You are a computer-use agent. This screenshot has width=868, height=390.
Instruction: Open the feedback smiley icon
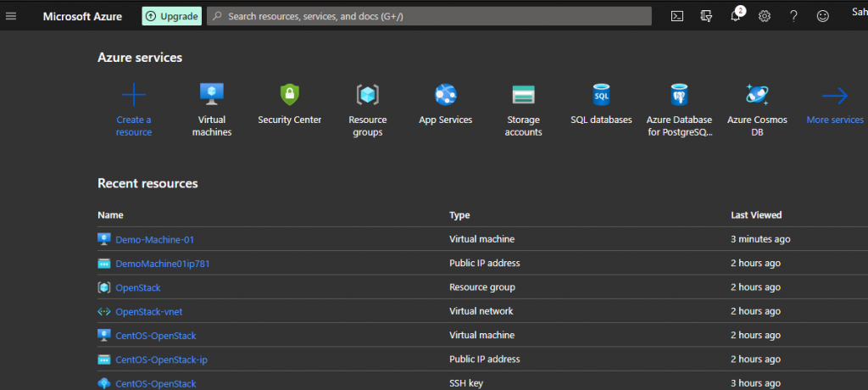822,16
